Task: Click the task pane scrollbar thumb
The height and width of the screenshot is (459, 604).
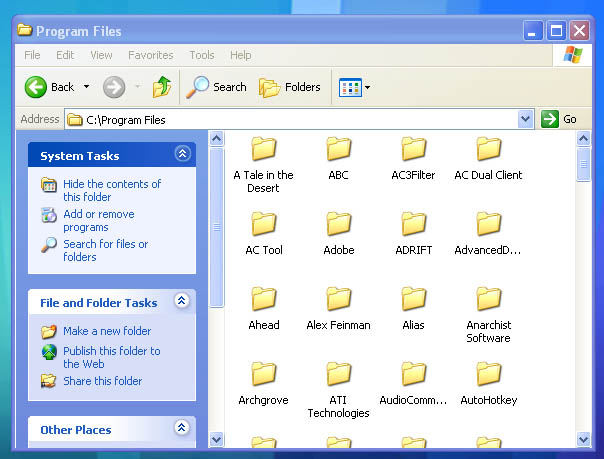Action: click(216, 228)
